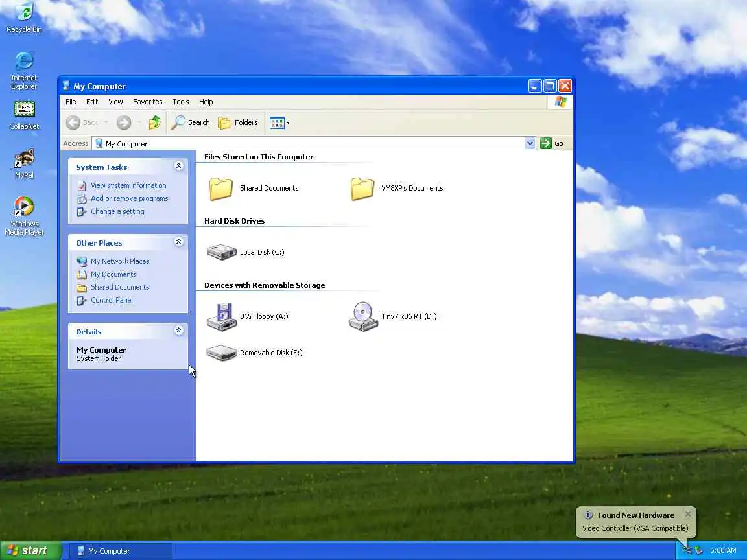Maximize the My Computer window
The width and height of the screenshot is (747, 560).
pos(550,86)
